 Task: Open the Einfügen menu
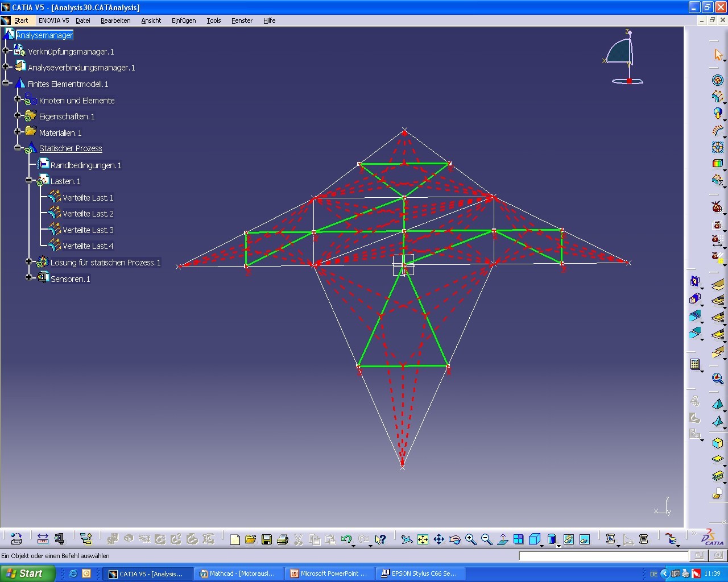(x=184, y=20)
